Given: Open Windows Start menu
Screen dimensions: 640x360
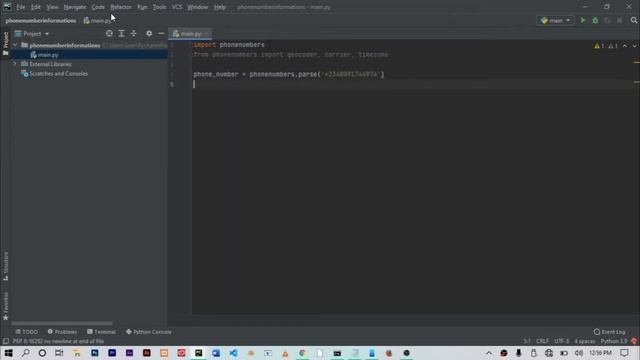Looking at the screenshot, I should click(8, 353).
